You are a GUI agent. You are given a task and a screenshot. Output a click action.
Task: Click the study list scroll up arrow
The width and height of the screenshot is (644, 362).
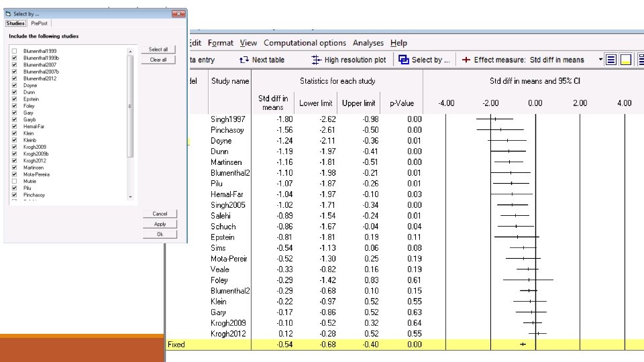(x=130, y=52)
